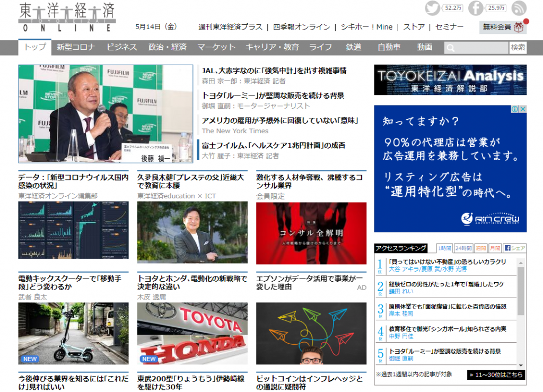Switch ranking to 月間 tab
The height and width of the screenshot is (392, 543).
tap(495, 248)
